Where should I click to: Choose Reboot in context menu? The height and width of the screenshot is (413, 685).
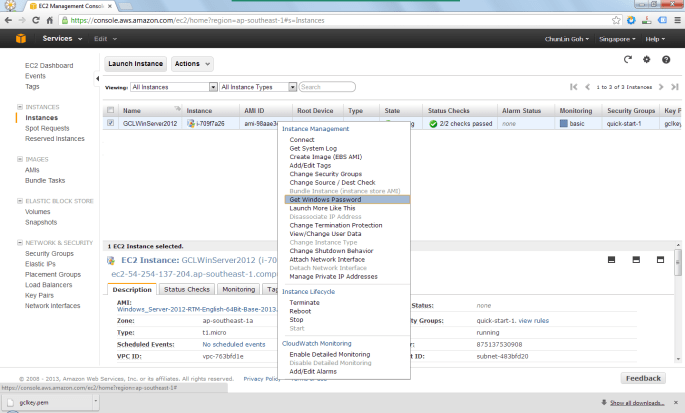(300, 311)
